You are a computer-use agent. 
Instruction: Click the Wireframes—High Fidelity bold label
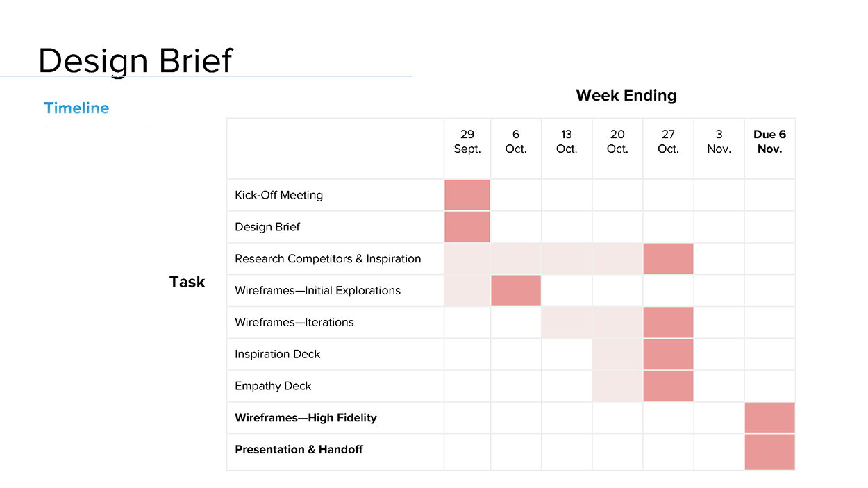click(306, 418)
